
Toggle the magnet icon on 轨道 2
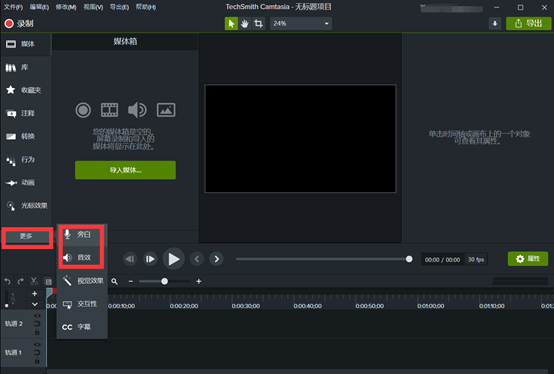(x=37, y=324)
